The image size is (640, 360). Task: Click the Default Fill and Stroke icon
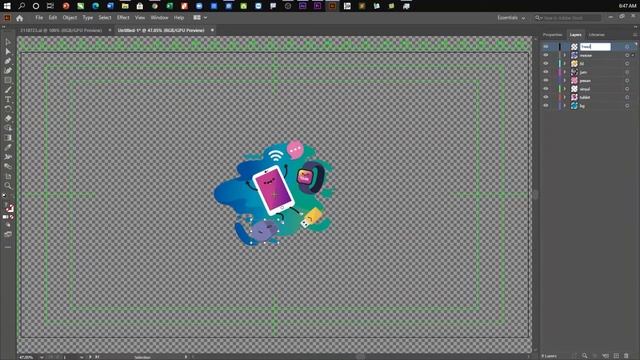(x=4, y=196)
